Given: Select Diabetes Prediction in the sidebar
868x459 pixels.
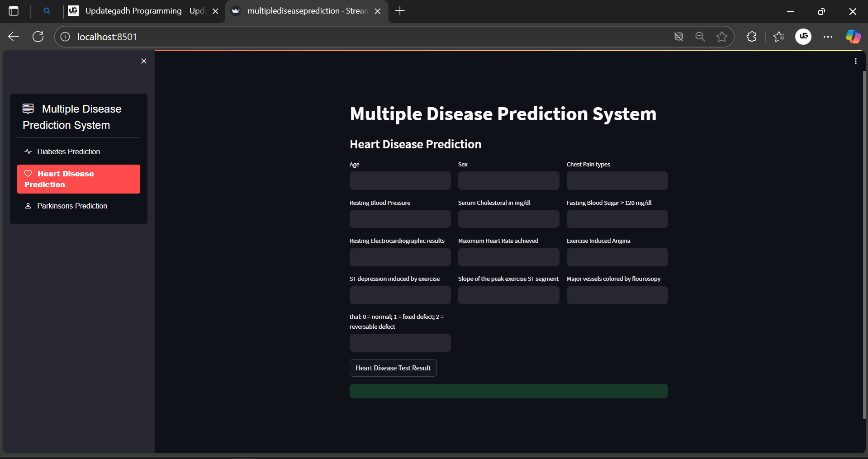Looking at the screenshot, I should pos(68,151).
